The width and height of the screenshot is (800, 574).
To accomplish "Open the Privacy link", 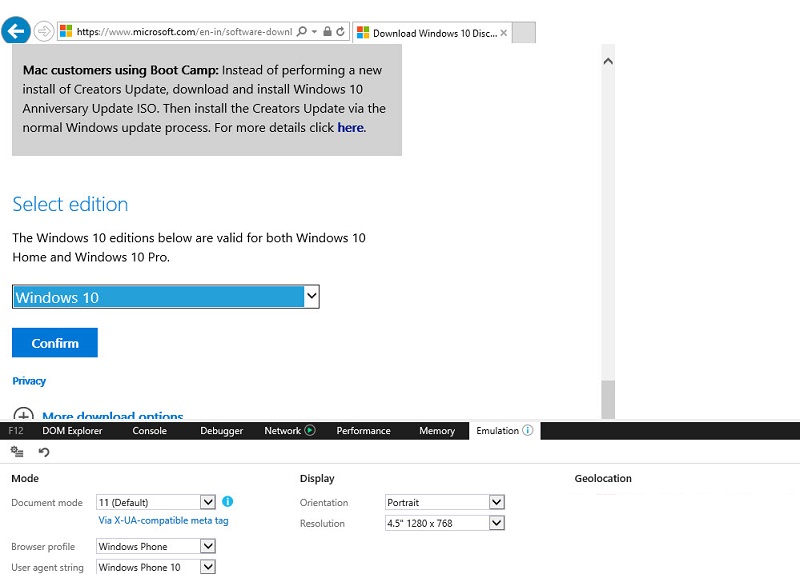I will (29, 381).
